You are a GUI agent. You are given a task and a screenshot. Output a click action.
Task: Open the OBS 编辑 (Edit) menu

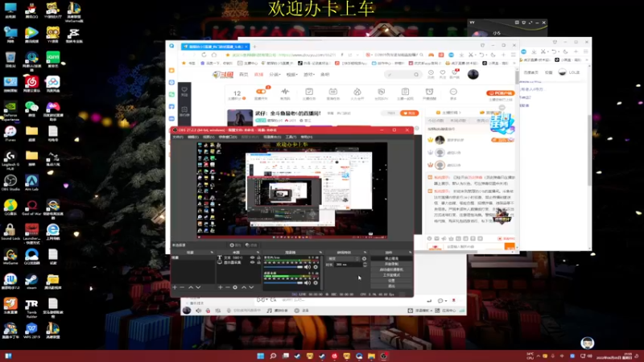pyautogui.click(x=193, y=137)
